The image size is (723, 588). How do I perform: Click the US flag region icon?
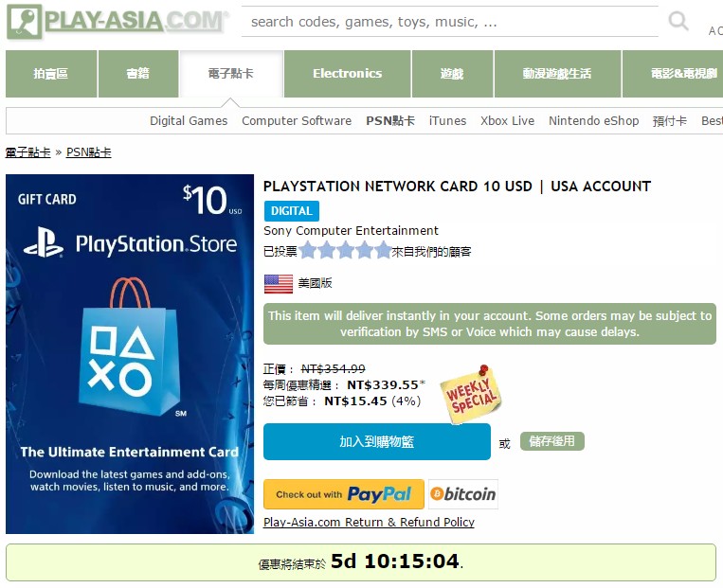(279, 283)
